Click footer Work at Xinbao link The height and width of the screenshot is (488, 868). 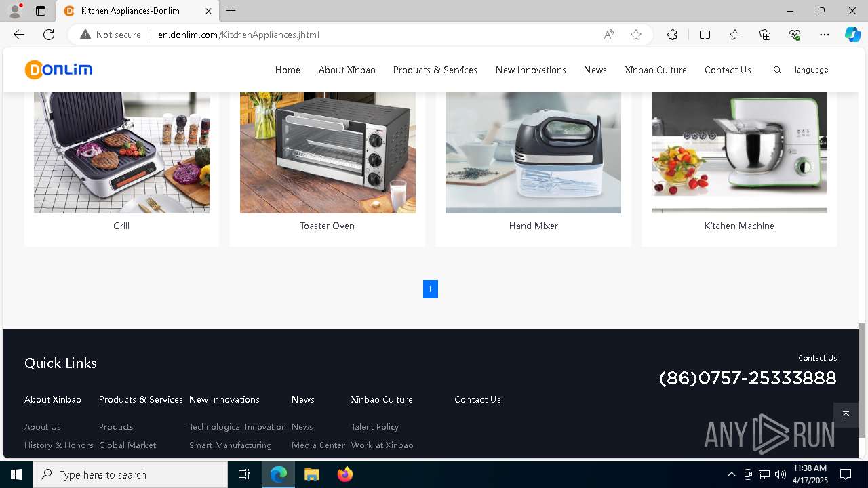(382, 445)
